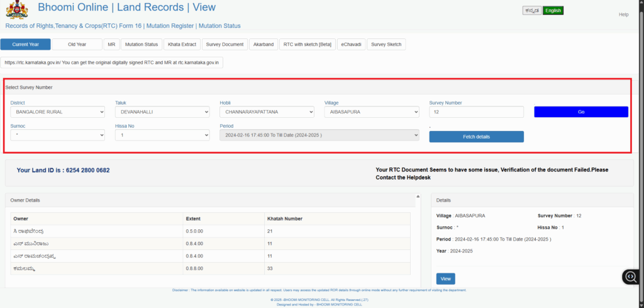Expand the Hobli dropdown

(x=267, y=112)
